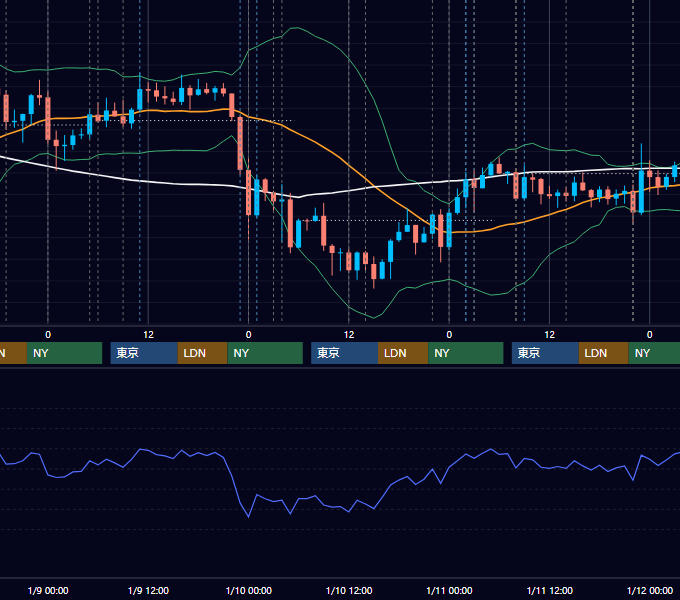Click the 1/10 12:00 date label

pyautogui.click(x=349, y=590)
